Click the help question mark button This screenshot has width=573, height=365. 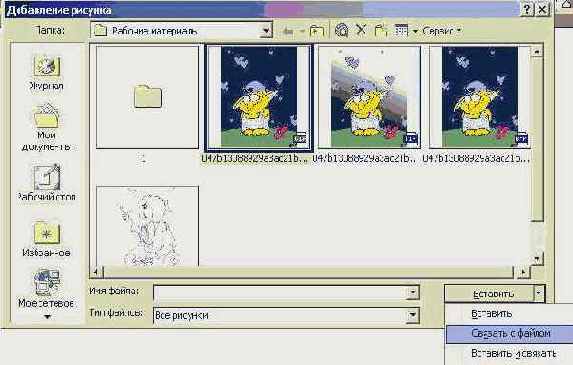527,10
